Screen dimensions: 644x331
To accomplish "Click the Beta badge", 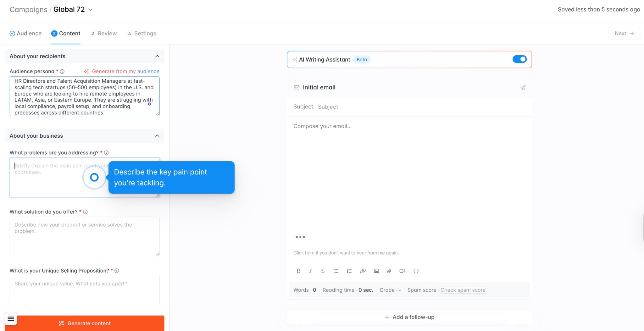I will click(362, 59).
